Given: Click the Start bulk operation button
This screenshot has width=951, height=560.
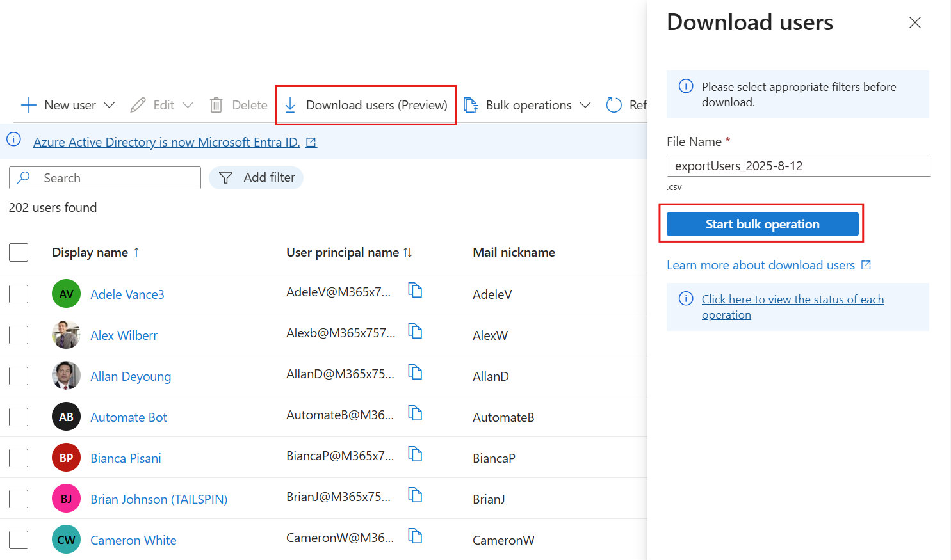Looking at the screenshot, I should tap(761, 223).
